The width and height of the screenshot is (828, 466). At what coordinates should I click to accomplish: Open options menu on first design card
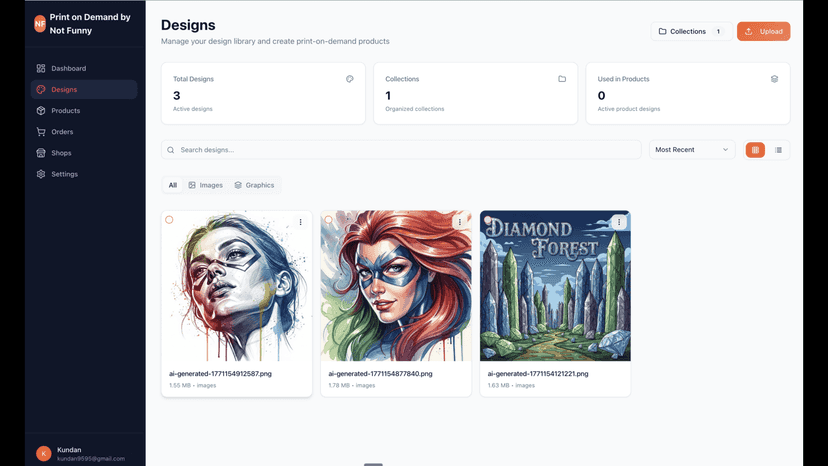coord(300,222)
